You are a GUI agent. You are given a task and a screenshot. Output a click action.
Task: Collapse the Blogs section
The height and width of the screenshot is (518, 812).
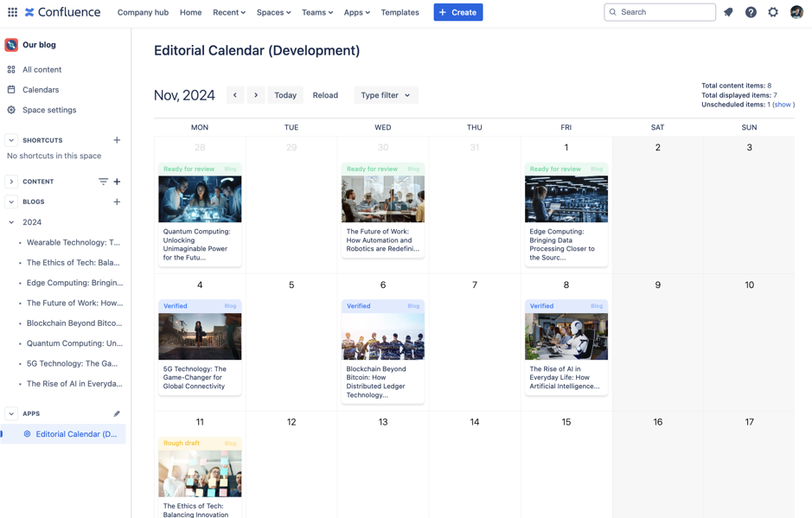point(11,201)
